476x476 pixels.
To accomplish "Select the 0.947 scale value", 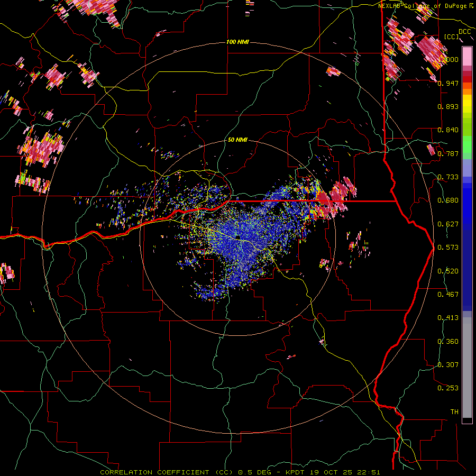I will pos(448,83).
